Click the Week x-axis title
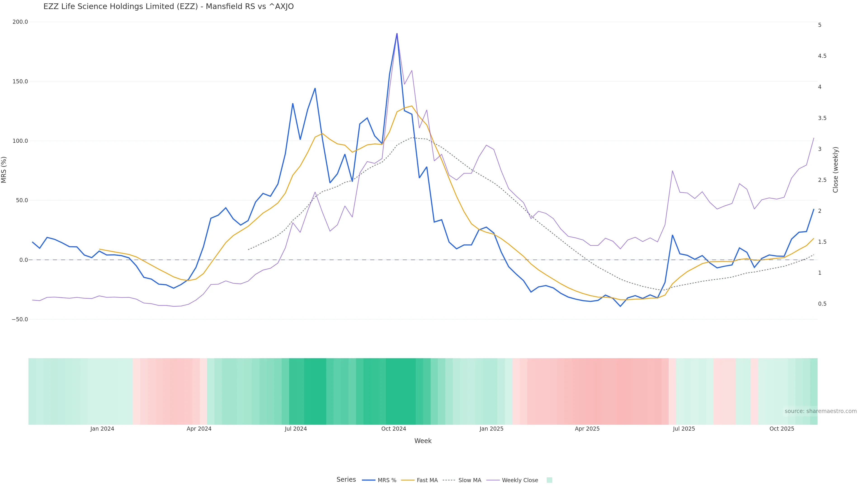The height and width of the screenshot is (488, 868). (x=423, y=441)
